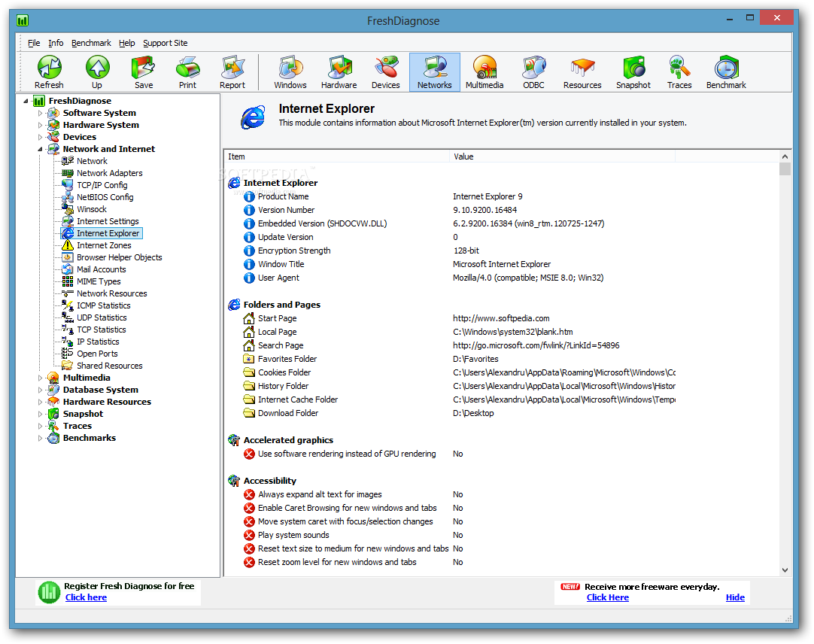Open the ODBC toolbar icon

(x=533, y=73)
